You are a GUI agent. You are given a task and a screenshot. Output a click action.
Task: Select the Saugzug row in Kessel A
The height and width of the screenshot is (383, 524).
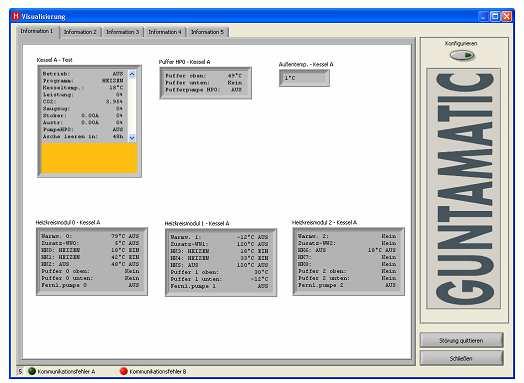(83, 109)
